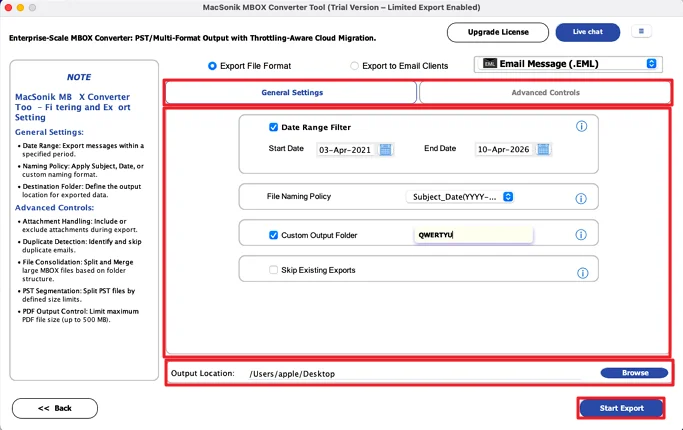Click the 'General Settings:' heading in notes

pyautogui.click(x=49, y=132)
